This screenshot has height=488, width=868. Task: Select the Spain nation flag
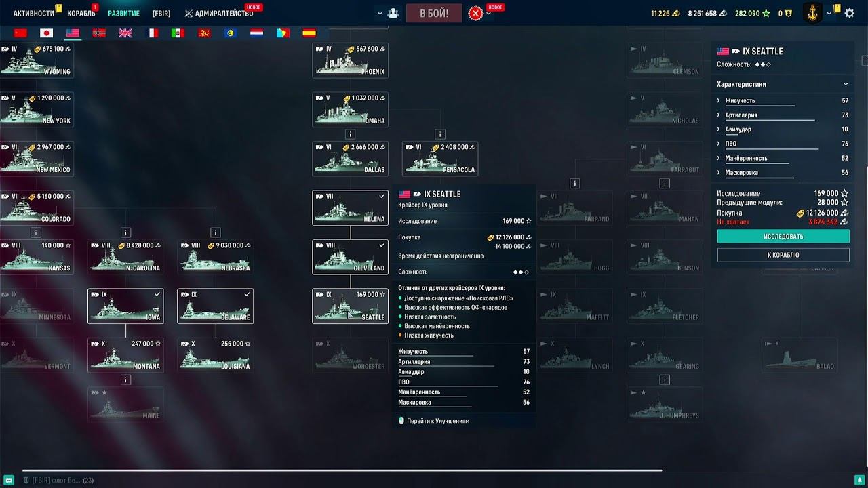click(309, 33)
